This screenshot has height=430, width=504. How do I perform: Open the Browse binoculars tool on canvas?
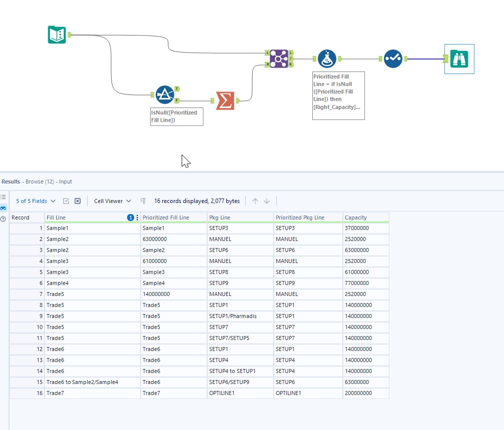[x=458, y=58]
